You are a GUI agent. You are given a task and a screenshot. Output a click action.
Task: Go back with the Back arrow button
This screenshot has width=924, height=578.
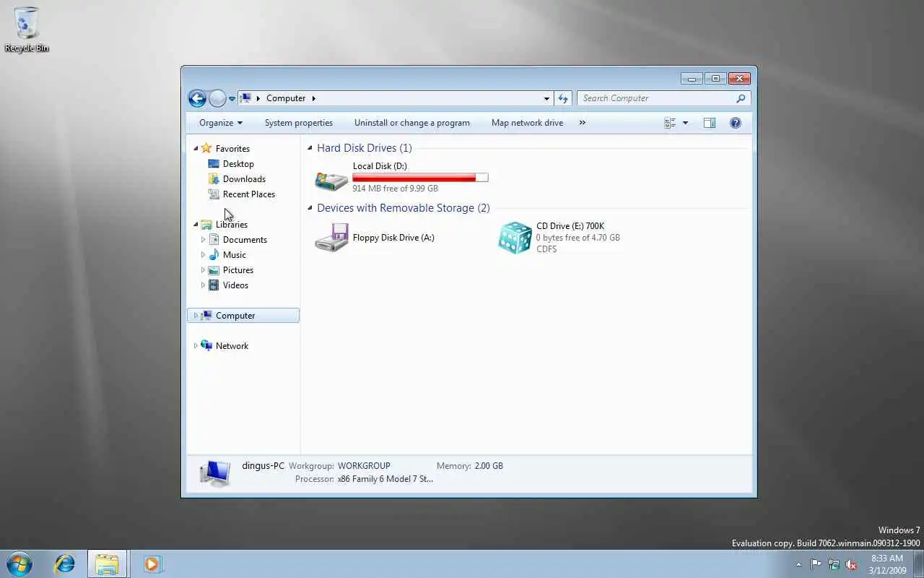coord(197,98)
